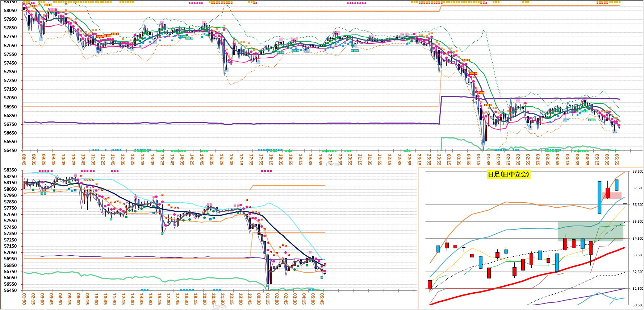This screenshot has width=644, height=310.
Task: Click the 57050 price label on top chart
Action: point(10,98)
